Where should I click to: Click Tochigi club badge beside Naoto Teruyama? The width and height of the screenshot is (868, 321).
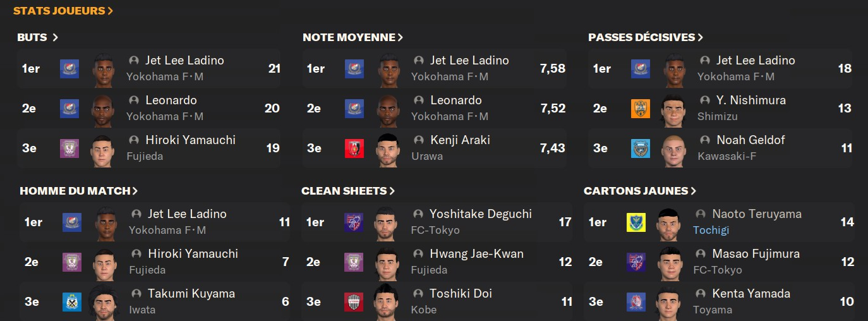coord(636,222)
